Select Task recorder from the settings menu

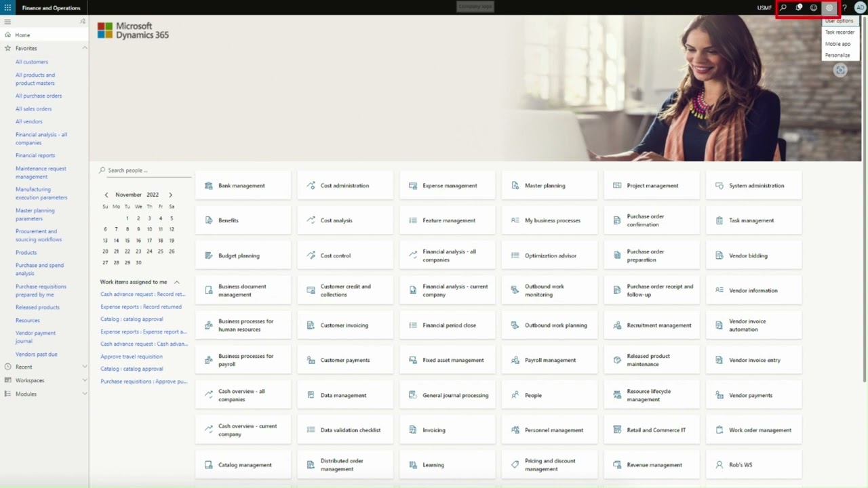pyautogui.click(x=840, y=33)
